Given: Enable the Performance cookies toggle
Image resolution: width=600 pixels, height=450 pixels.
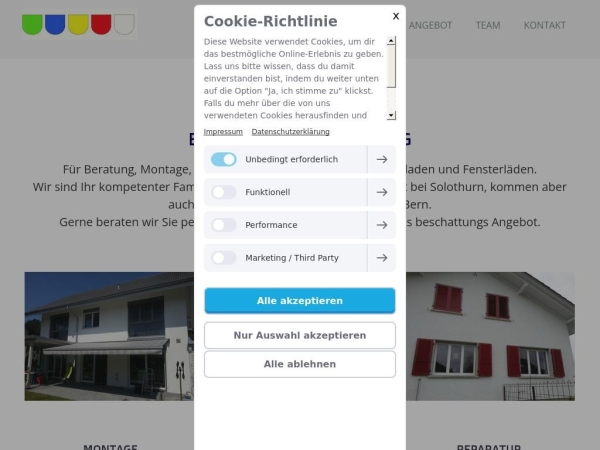Looking at the screenshot, I should (x=224, y=225).
